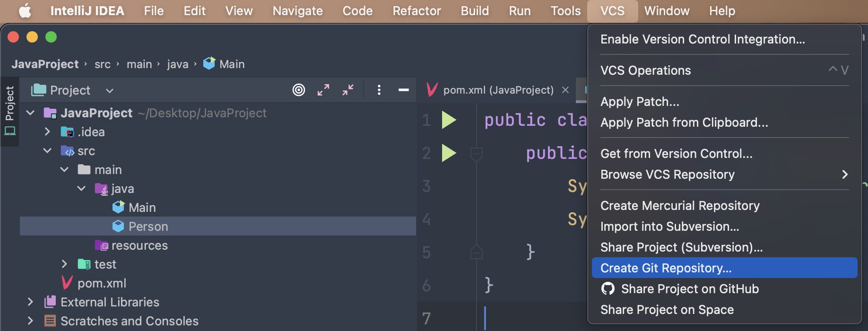The height and width of the screenshot is (331, 868).
Task: Select Share Project on Space
Action: click(724, 309)
